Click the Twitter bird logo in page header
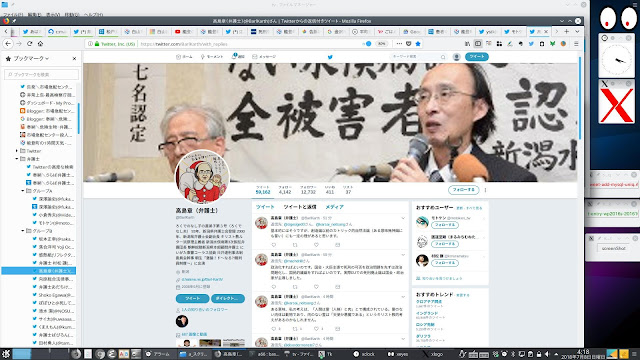 pyautogui.click(x=330, y=57)
